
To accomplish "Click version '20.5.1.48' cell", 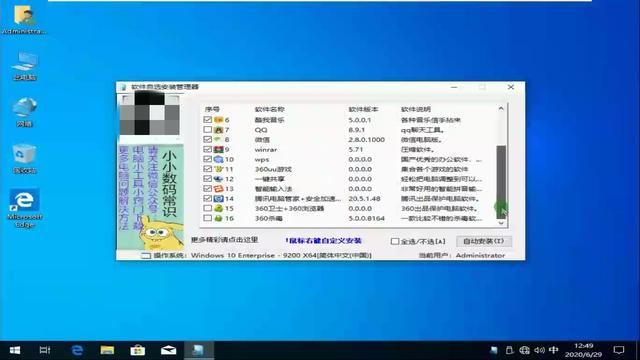I will 364,198.
